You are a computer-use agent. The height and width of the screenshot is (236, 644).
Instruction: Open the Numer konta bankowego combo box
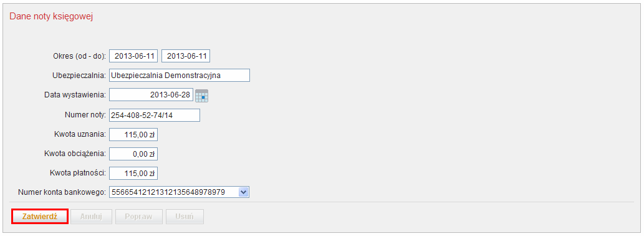click(180, 192)
